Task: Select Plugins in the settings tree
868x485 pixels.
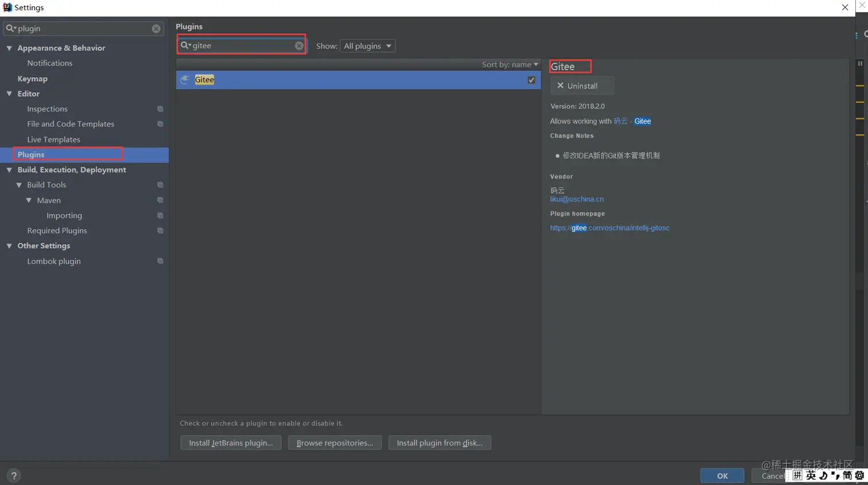Action: tap(84, 155)
